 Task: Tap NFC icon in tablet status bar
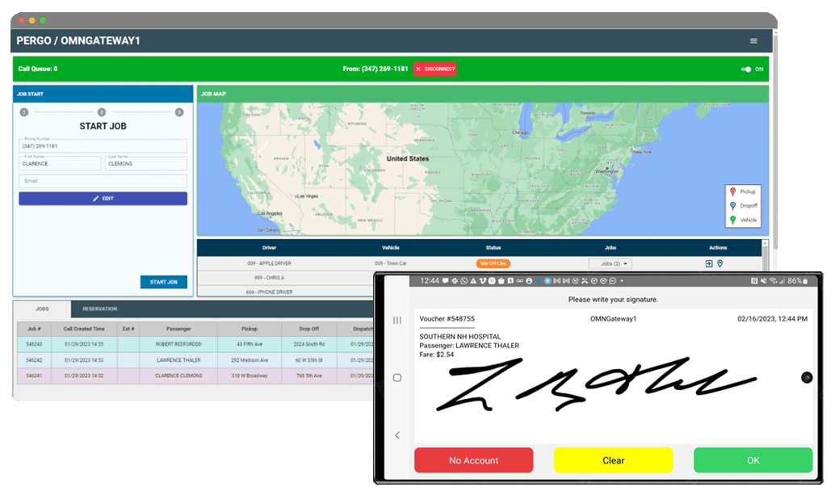click(754, 281)
